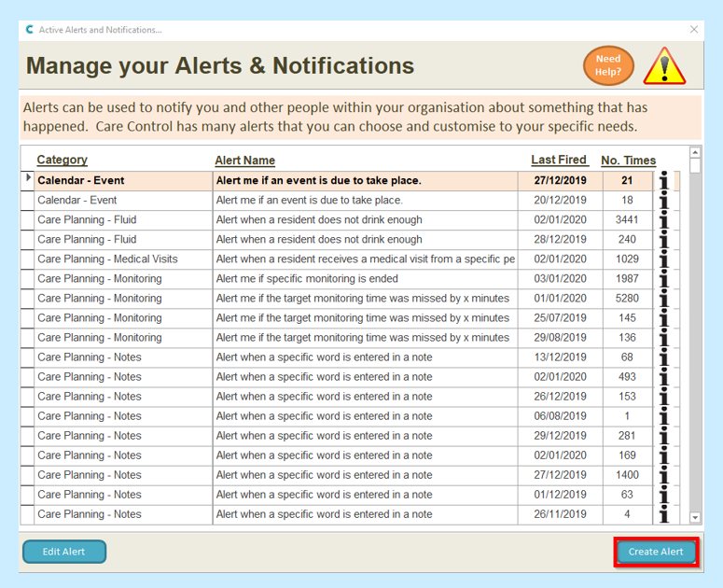Select row selector of the first Calendar - Event row
This screenshot has width=723, height=588.
pyautogui.click(x=28, y=181)
